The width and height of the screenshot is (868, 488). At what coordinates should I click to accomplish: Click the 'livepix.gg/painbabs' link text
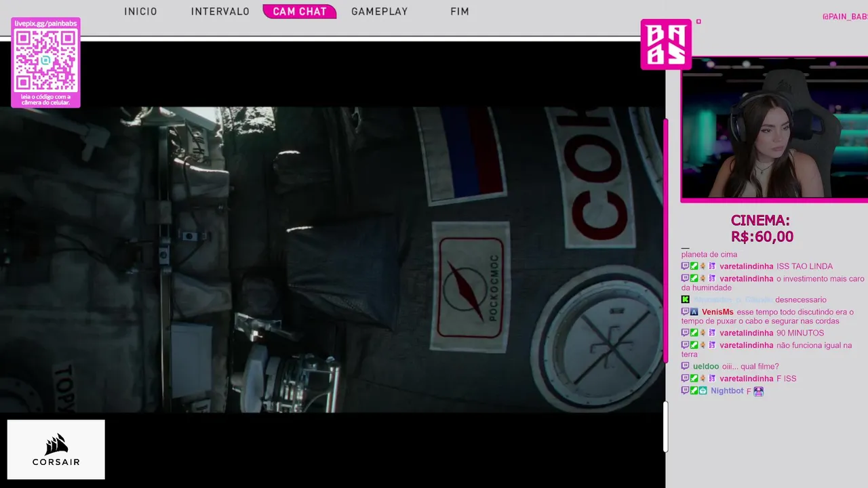[x=45, y=24]
